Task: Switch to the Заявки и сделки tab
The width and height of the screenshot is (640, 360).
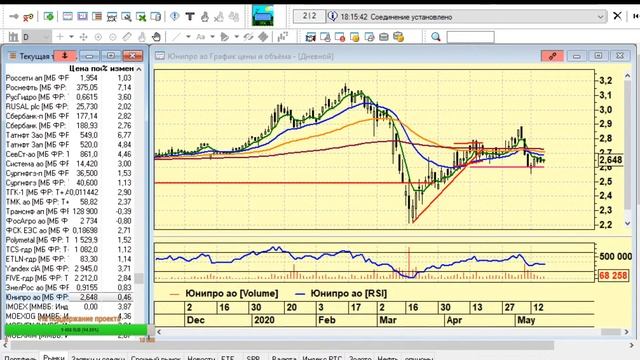Action: (x=98, y=358)
